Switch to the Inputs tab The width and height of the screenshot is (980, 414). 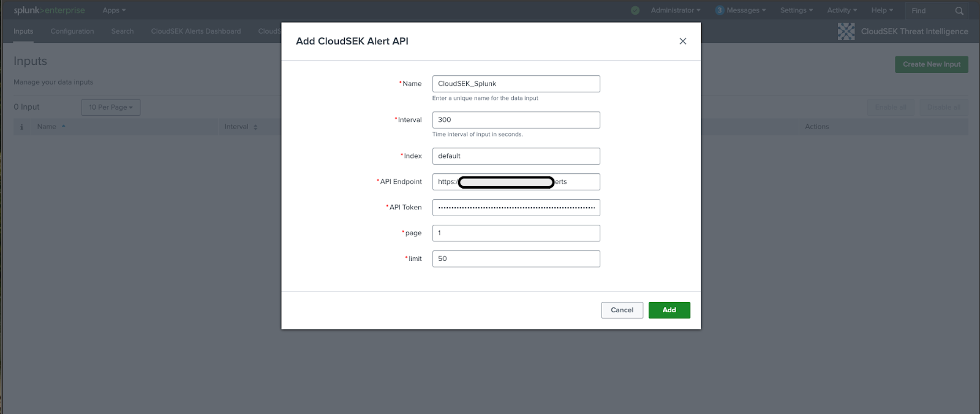[x=23, y=31]
